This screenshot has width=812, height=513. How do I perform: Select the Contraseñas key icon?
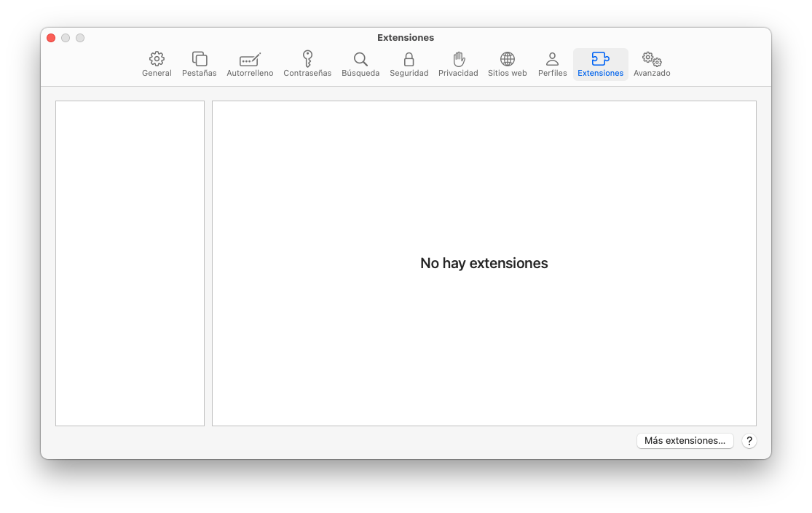[307, 59]
